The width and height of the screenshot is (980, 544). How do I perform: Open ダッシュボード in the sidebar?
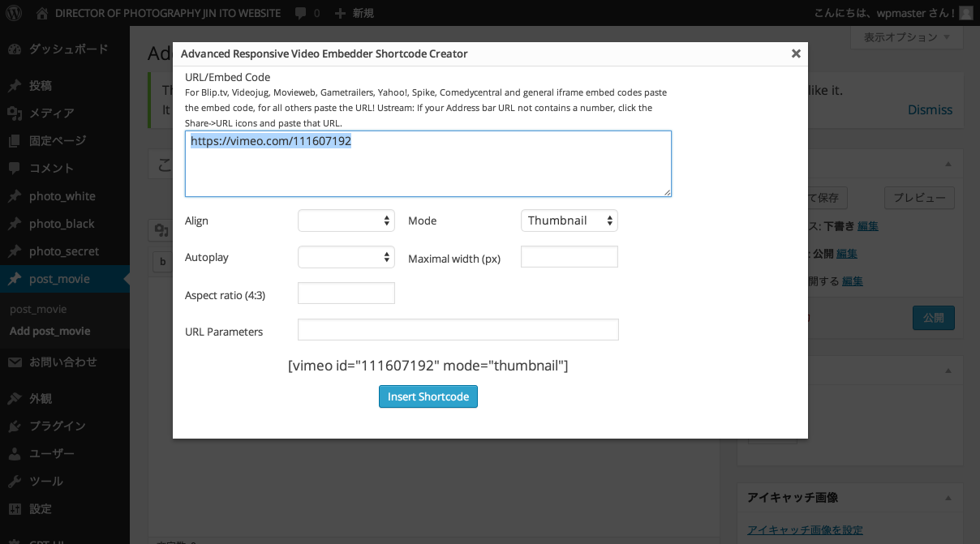point(68,49)
